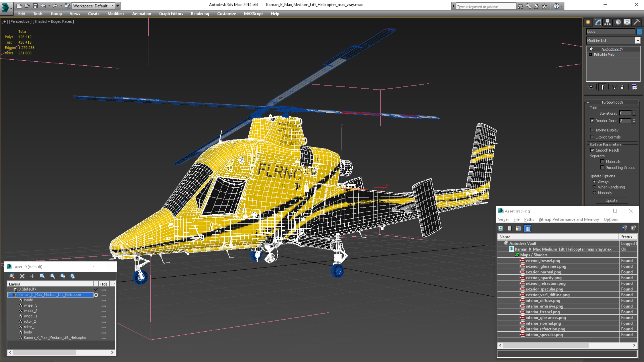Open the Display command panel tab
Image resolution: width=644 pixels, height=362 pixels.
(627, 22)
